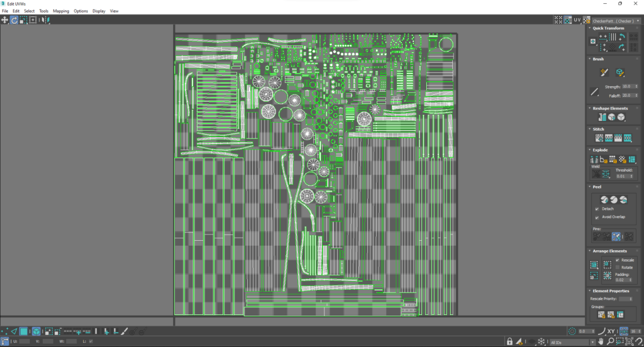Uncheck Avoid Overlap in Peel panel
This screenshot has height=347, width=644.
[597, 218]
